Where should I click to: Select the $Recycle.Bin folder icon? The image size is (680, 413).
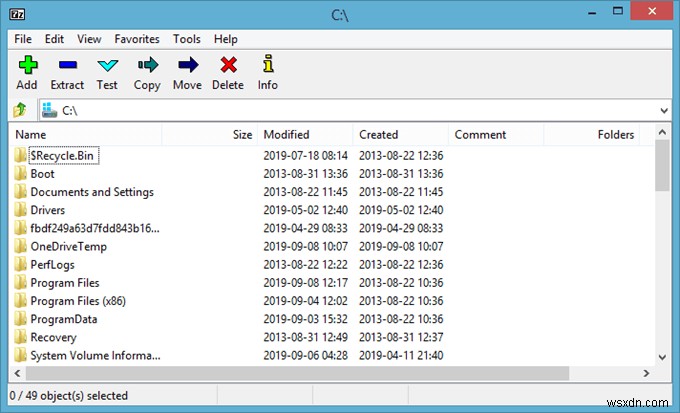coord(20,155)
